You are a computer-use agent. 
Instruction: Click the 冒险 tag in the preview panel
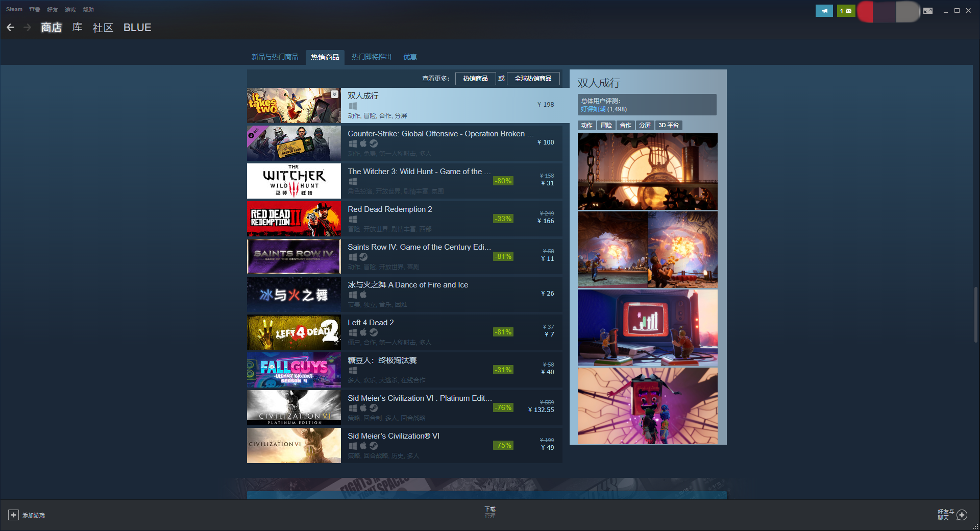coord(606,126)
